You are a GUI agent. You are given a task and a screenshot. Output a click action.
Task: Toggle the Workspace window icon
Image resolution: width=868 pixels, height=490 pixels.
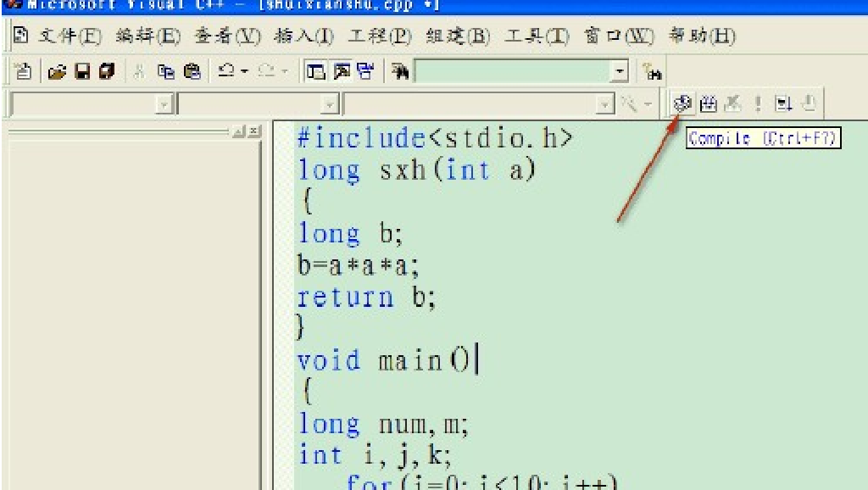click(x=315, y=71)
